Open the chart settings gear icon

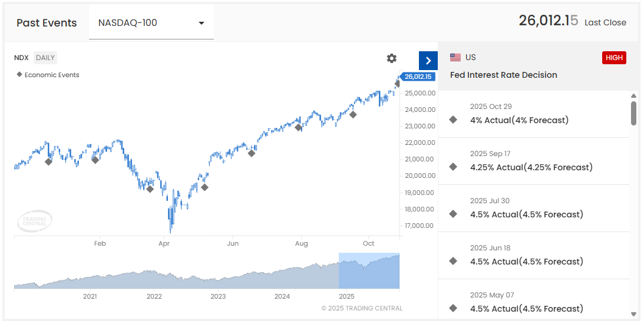(392, 58)
